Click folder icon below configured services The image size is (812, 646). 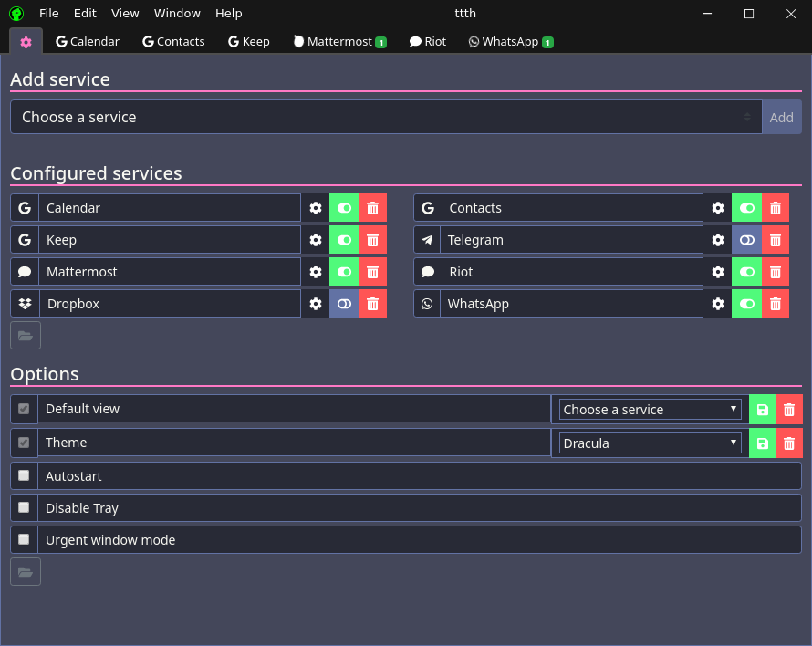tap(26, 336)
